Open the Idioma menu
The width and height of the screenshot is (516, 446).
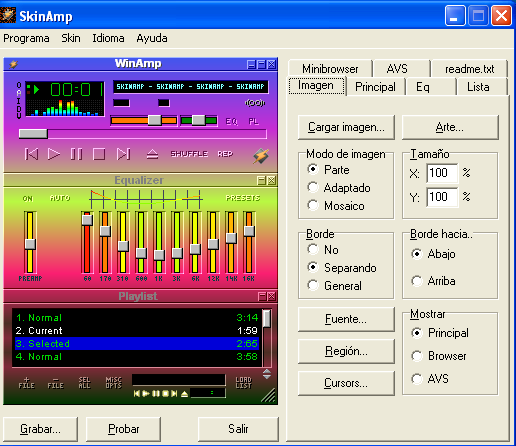click(x=108, y=38)
